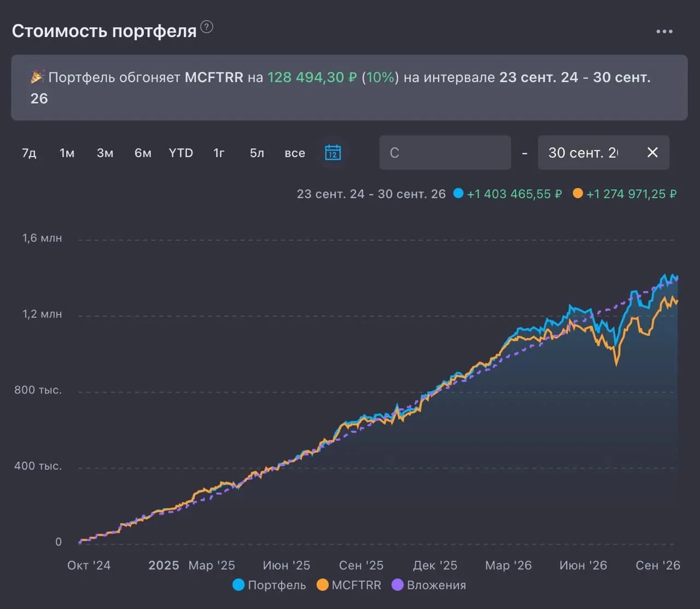
Task: Click the Мар '26 axis label
Action: click(x=509, y=565)
